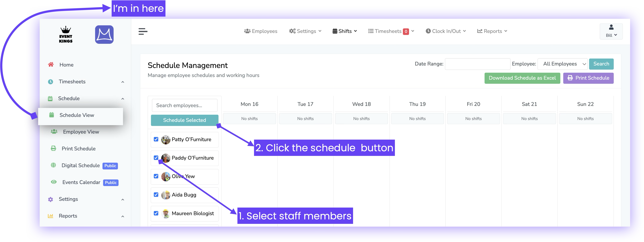Click the Employees group icon in top nav
This screenshot has height=242, width=644.
click(247, 31)
